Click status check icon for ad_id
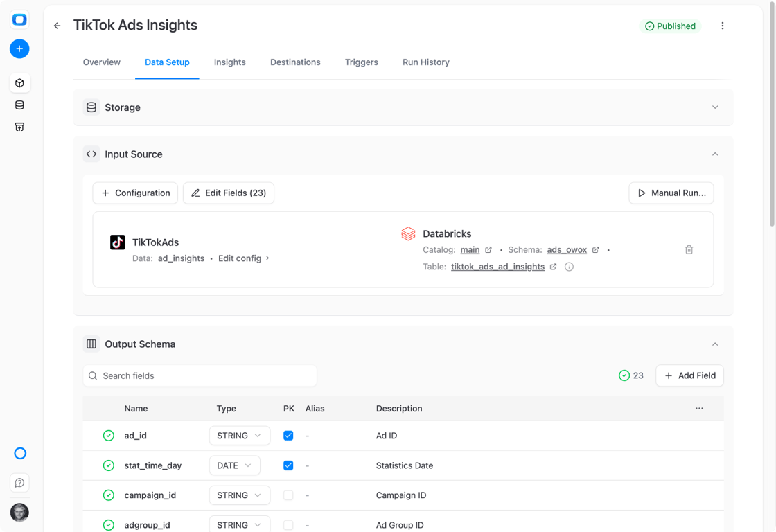776x532 pixels. tap(108, 436)
